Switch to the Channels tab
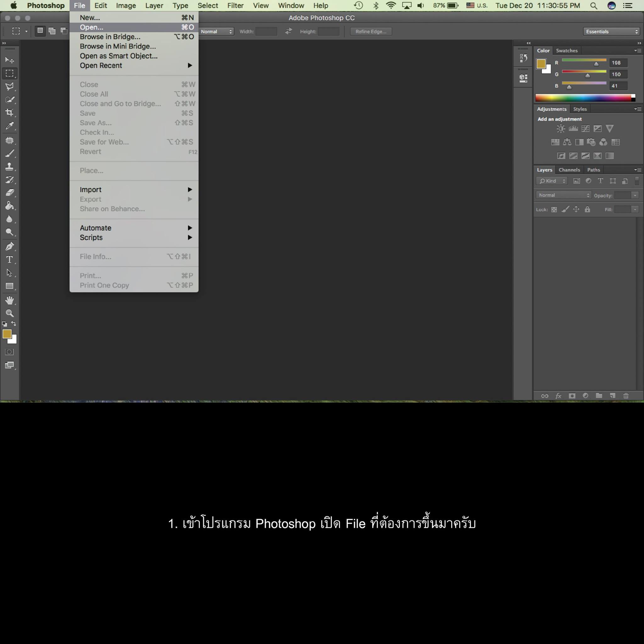Viewport: 644px width, 644px height. tap(569, 170)
